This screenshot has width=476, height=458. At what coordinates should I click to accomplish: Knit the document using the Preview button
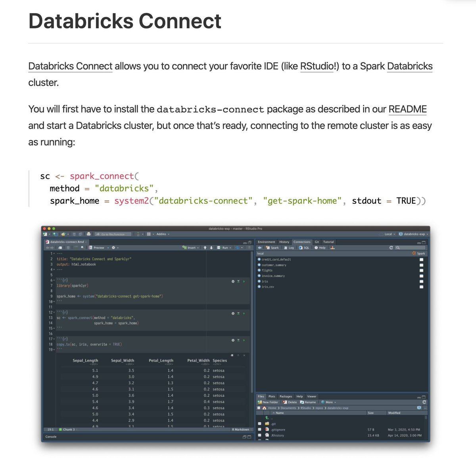pyautogui.click(x=98, y=247)
